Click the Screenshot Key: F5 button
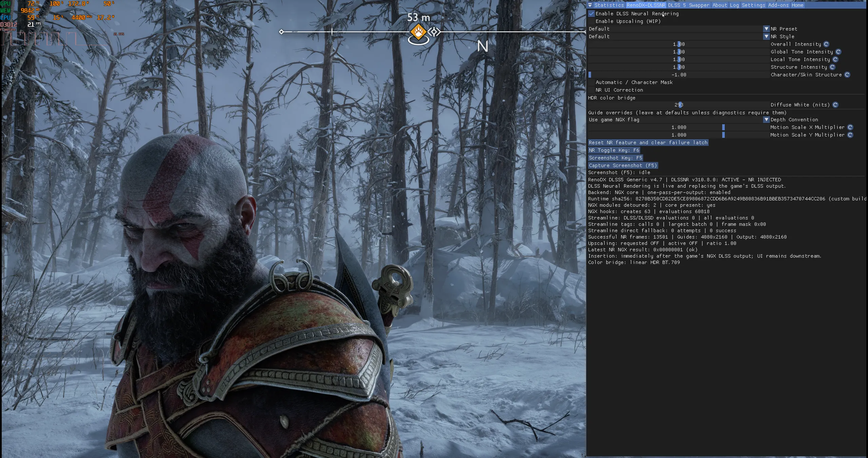 tap(615, 158)
